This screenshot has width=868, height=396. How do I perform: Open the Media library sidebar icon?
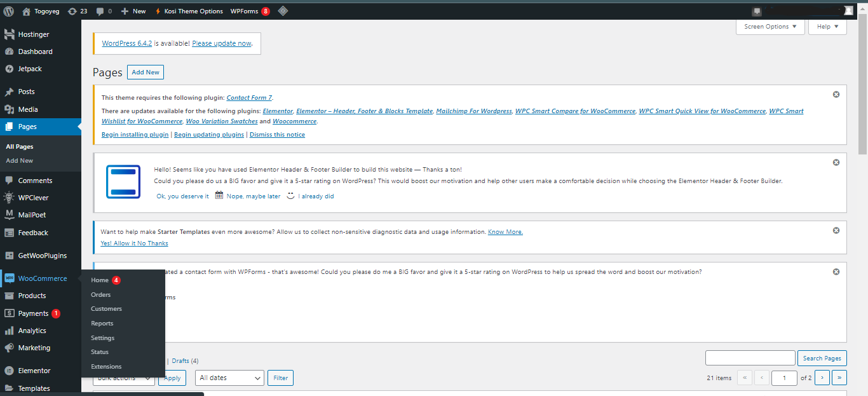click(x=10, y=109)
